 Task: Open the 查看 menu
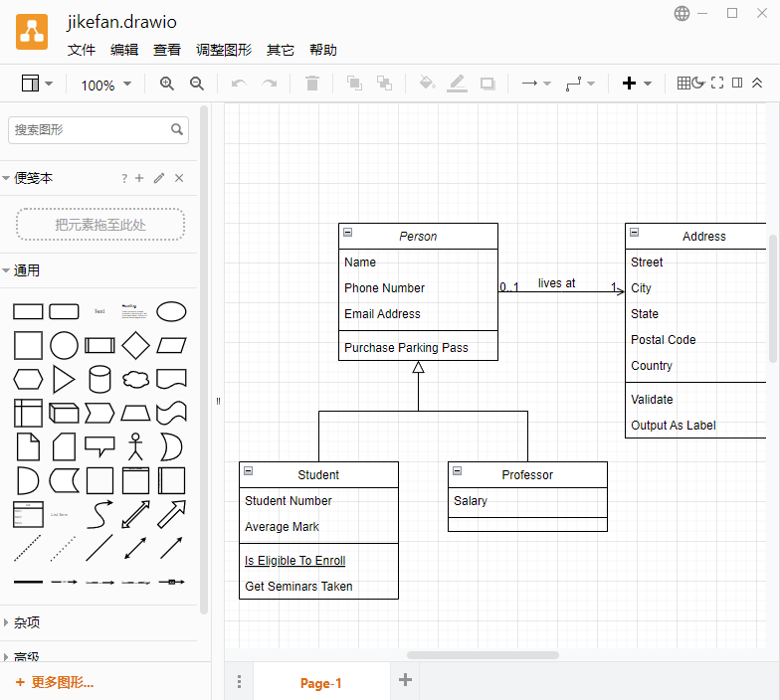167,50
